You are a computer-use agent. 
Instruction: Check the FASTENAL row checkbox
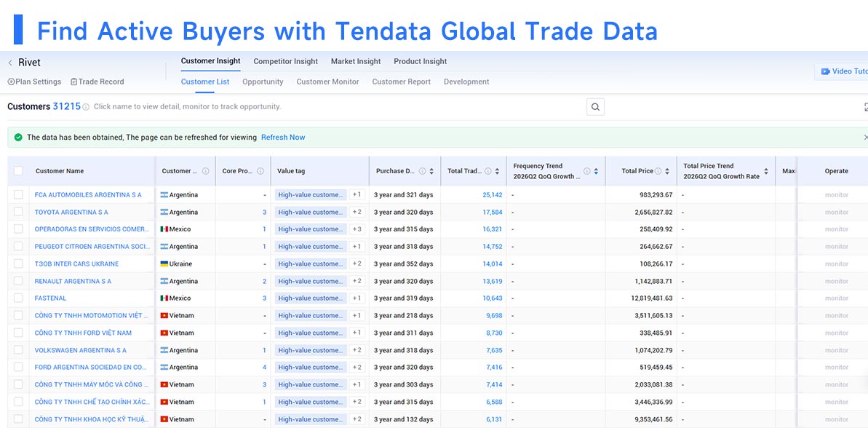pyautogui.click(x=18, y=298)
